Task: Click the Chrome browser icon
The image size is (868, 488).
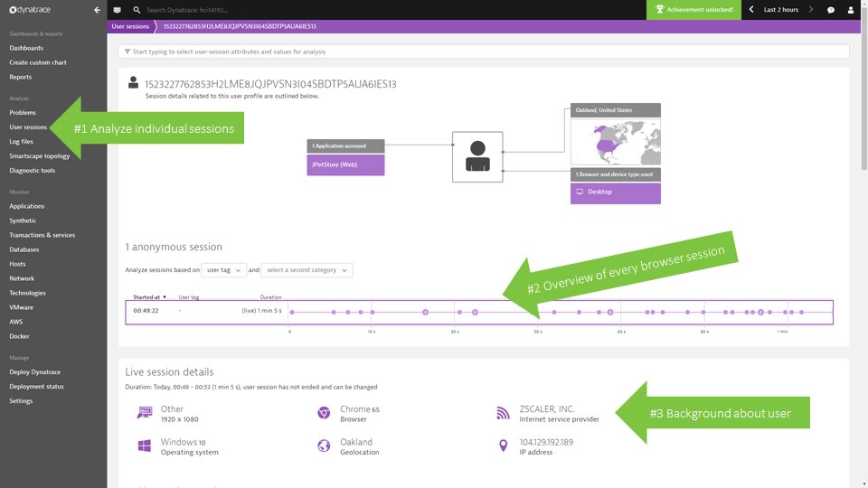Action: [324, 413]
